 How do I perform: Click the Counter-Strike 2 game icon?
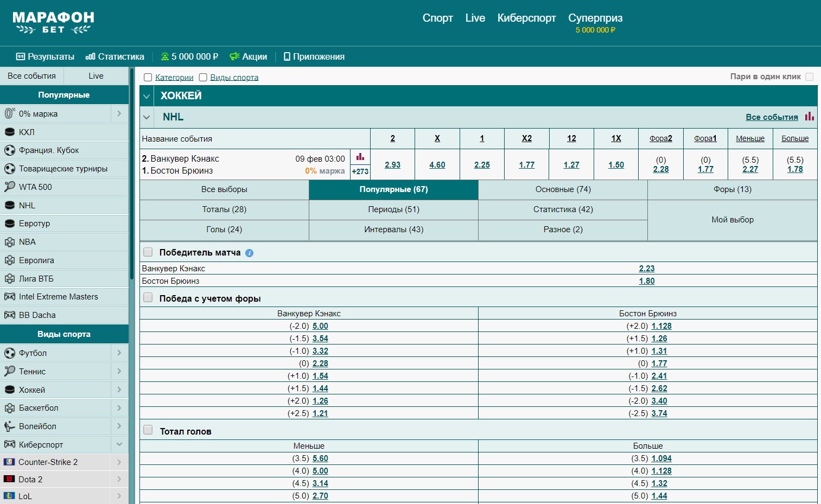(x=9, y=462)
